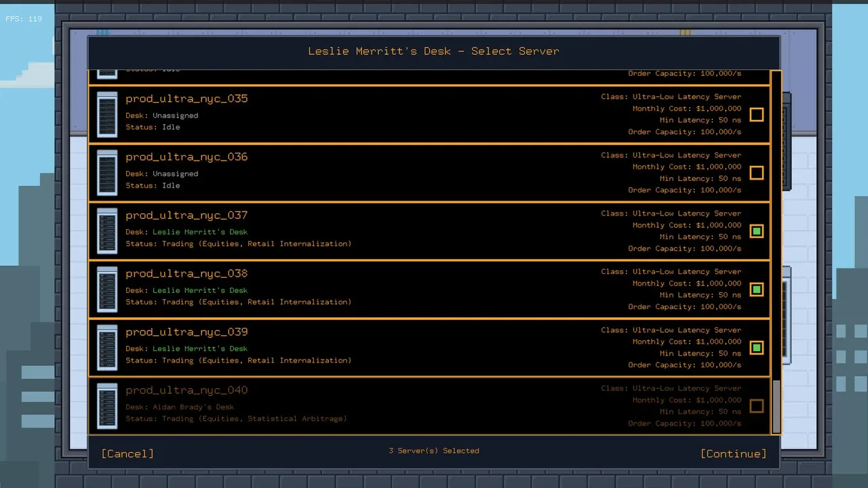Screen dimensions: 868x488
Task: Click the disabled checkbox for prod_ultra_nyc_040
Action: click(x=757, y=406)
